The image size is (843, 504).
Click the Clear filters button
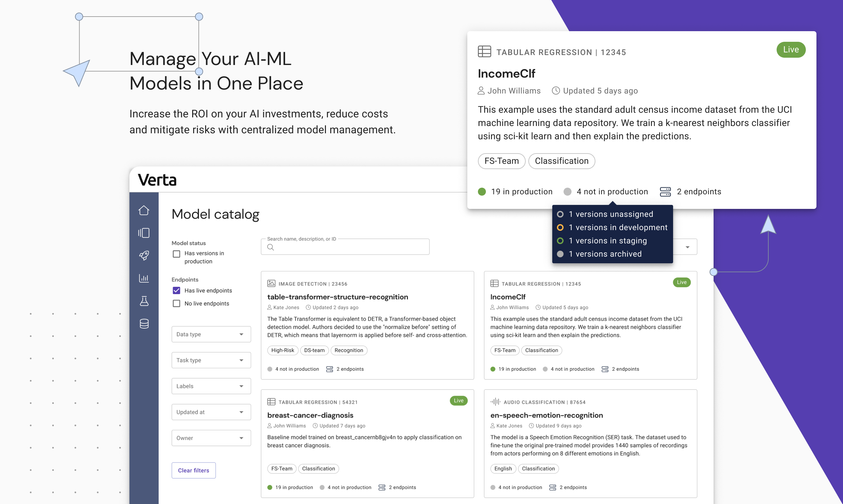[193, 471]
